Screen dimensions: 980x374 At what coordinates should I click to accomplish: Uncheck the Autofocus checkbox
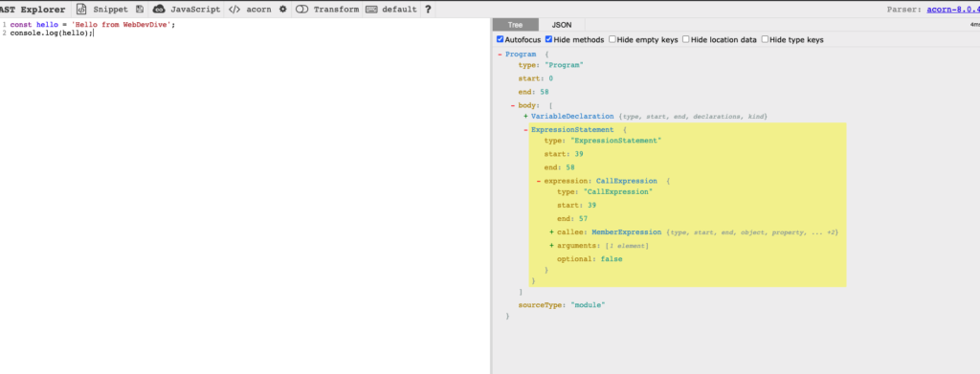[x=500, y=39]
